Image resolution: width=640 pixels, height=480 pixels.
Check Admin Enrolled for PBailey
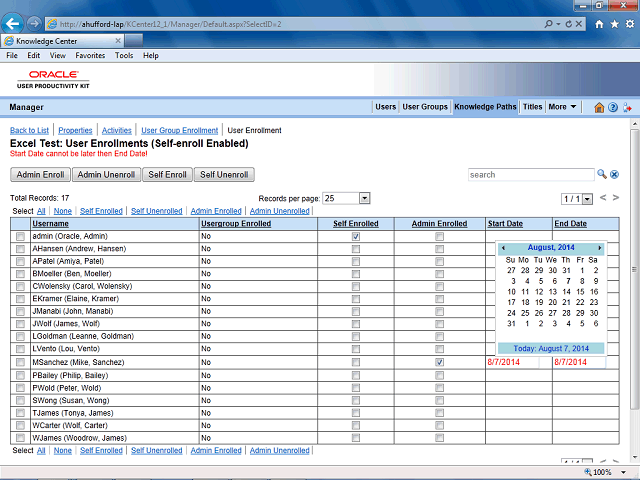pyautogui.click(x=439, y=376)
